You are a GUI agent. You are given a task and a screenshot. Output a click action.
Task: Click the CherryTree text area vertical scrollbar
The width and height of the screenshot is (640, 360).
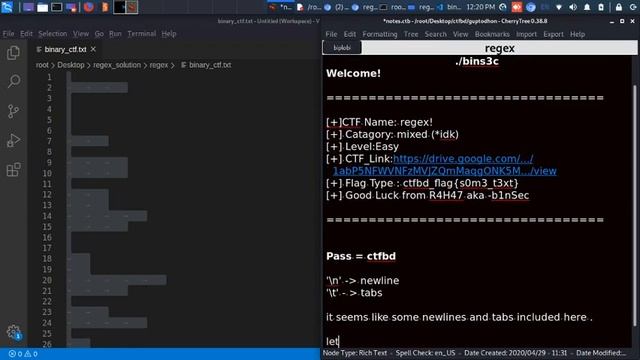[634, 204]
